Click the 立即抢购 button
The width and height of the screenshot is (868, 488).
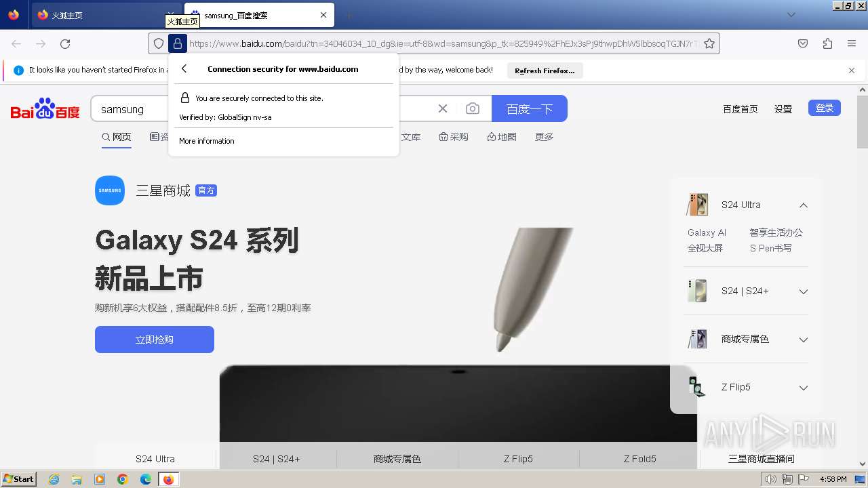point(155,340)
